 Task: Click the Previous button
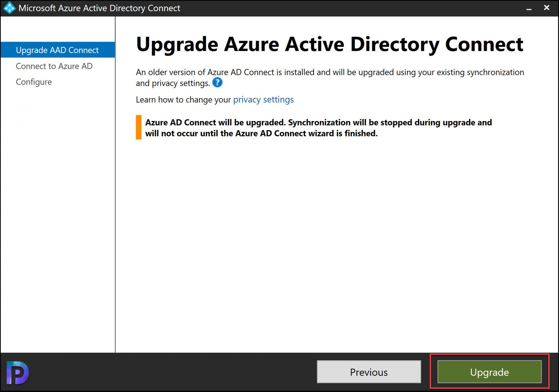tap(369, 372)
